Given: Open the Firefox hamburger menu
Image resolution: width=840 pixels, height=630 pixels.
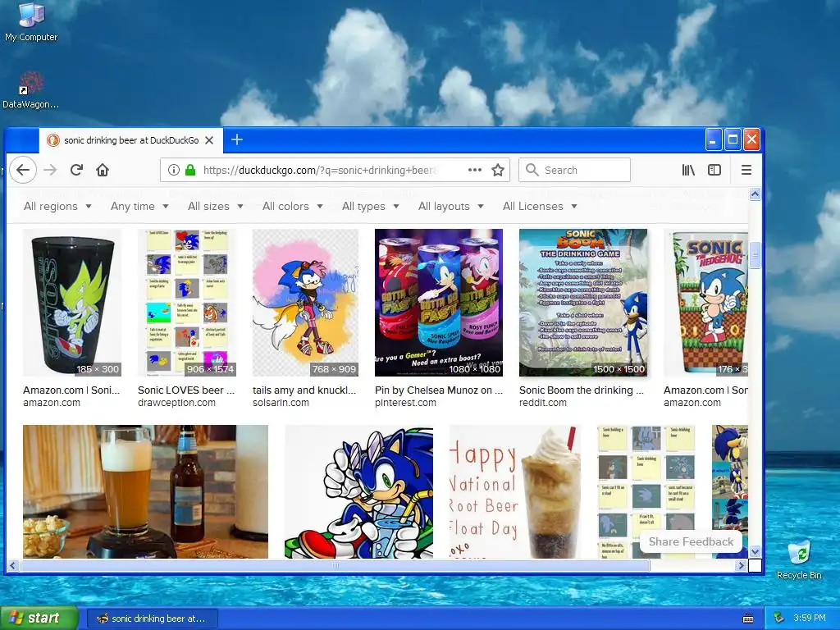Looking at the screenshot, I should pyautogui.click(x=746, y=170).
